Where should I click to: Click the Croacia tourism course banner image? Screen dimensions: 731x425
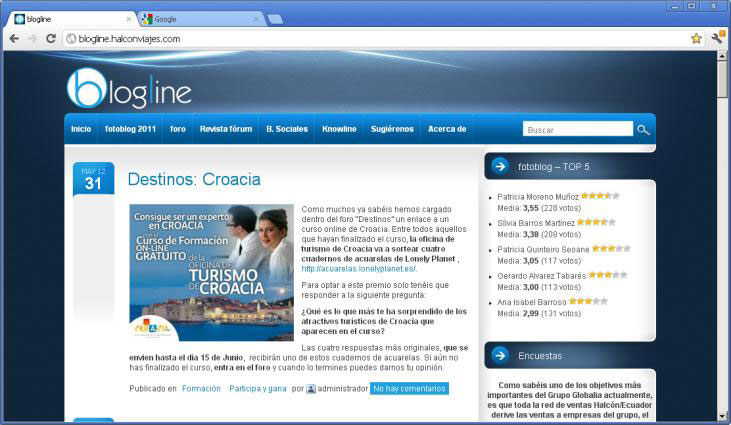(x=212, y=273)
